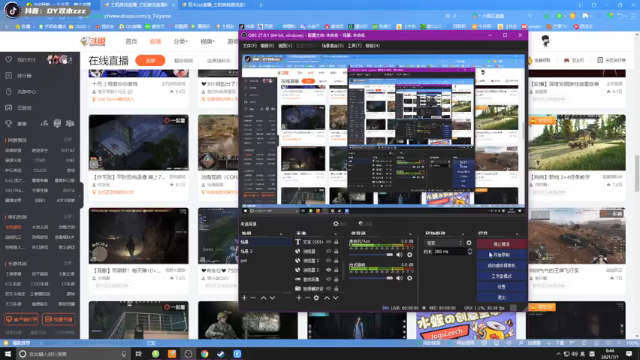Viewport: 640px width, 360px height.
Task: Mute the 麦克风/Aux speaker icon
Action: tap(400, 255)
